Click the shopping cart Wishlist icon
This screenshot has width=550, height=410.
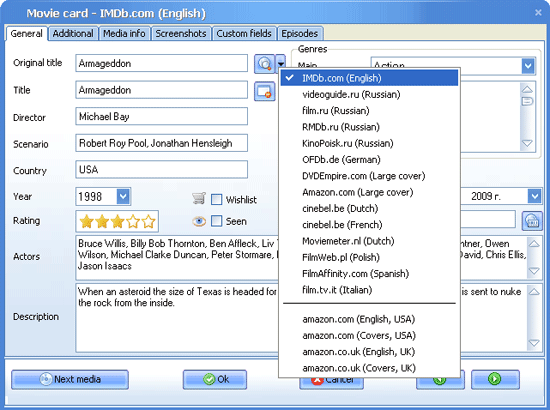click(199, 199)
